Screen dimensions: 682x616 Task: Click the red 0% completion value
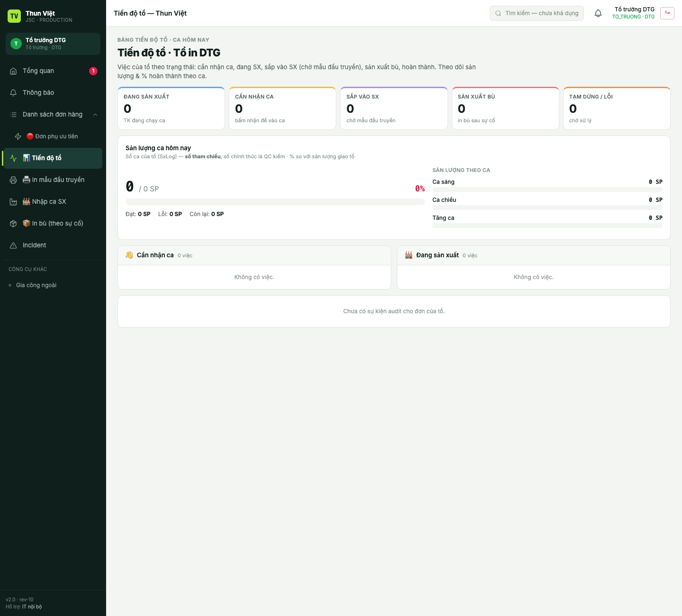[420, 189]
